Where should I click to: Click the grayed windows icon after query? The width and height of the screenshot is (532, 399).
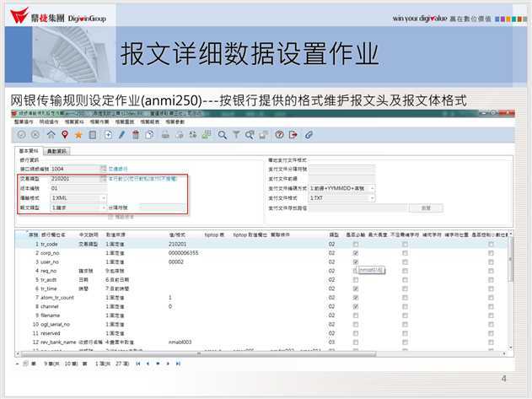point(263,135)
